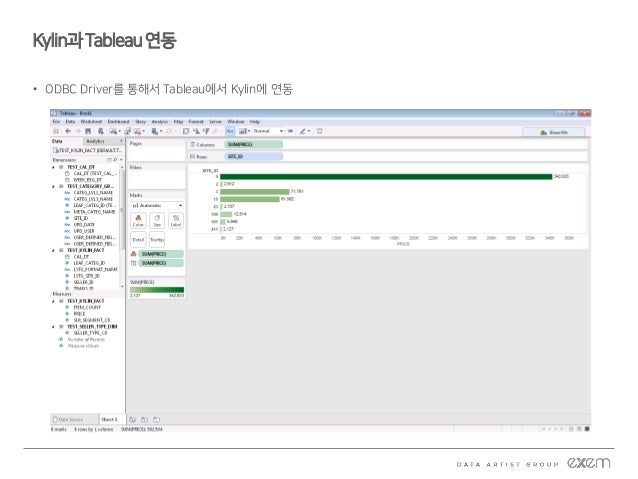The height and width of the screenshot is (479, 638).
Task: Click the new story icon in bottom tabs
Action: [157, 420]
